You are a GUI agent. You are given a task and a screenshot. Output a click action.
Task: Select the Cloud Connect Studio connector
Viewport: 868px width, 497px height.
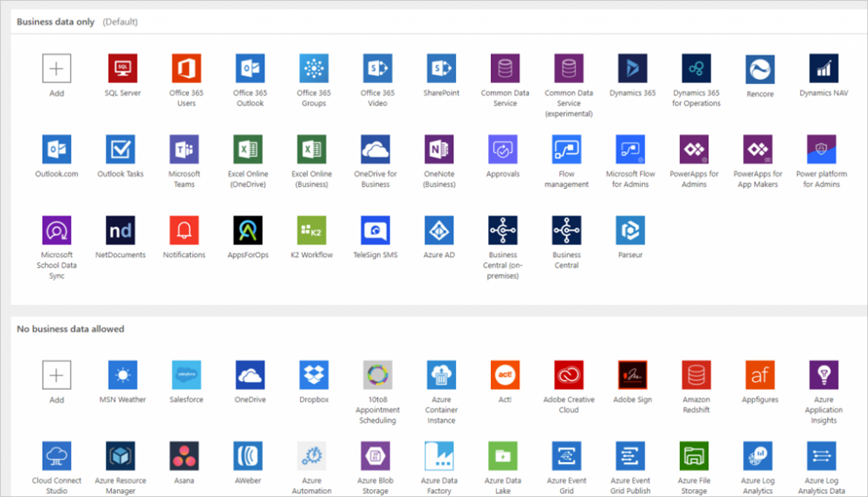56,456
